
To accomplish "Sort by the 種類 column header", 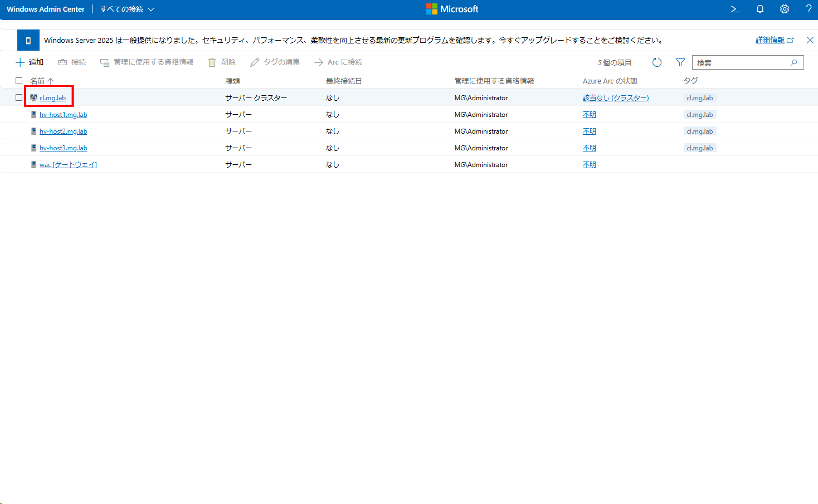I will [233, 81].
